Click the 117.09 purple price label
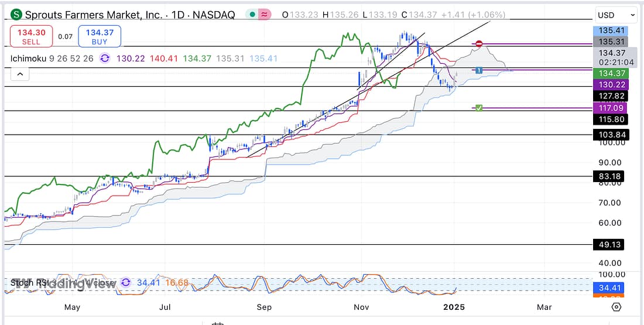 tap(610, 108)
